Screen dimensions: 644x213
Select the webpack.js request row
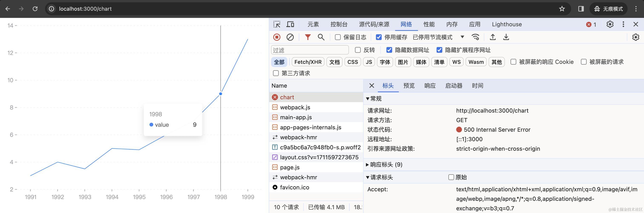tap(316, 107)
